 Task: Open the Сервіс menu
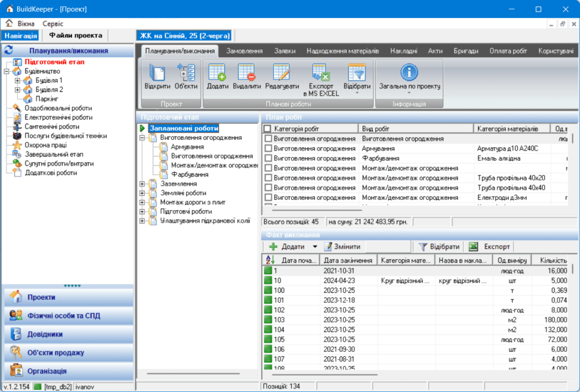coord(53,24)
